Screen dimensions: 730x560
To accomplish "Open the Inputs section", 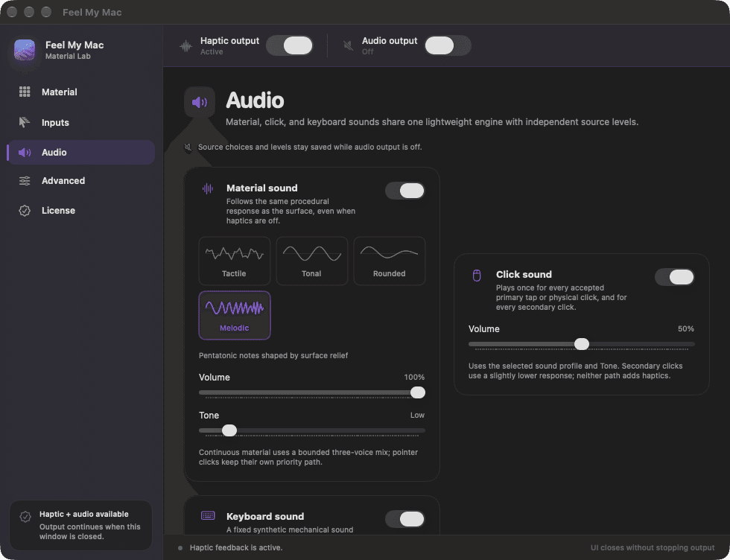I will (81, 122).
